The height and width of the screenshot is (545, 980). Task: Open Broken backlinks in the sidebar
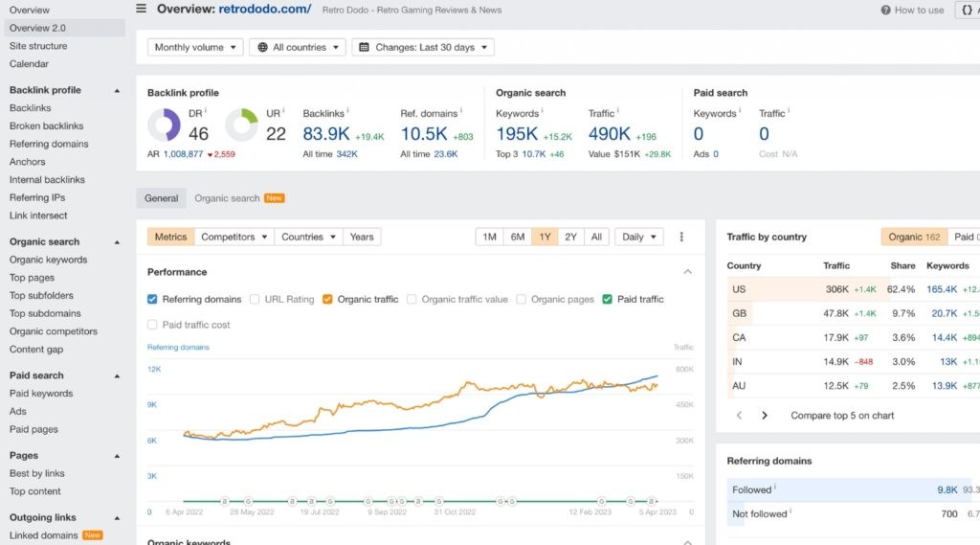(x=46, y=125)
